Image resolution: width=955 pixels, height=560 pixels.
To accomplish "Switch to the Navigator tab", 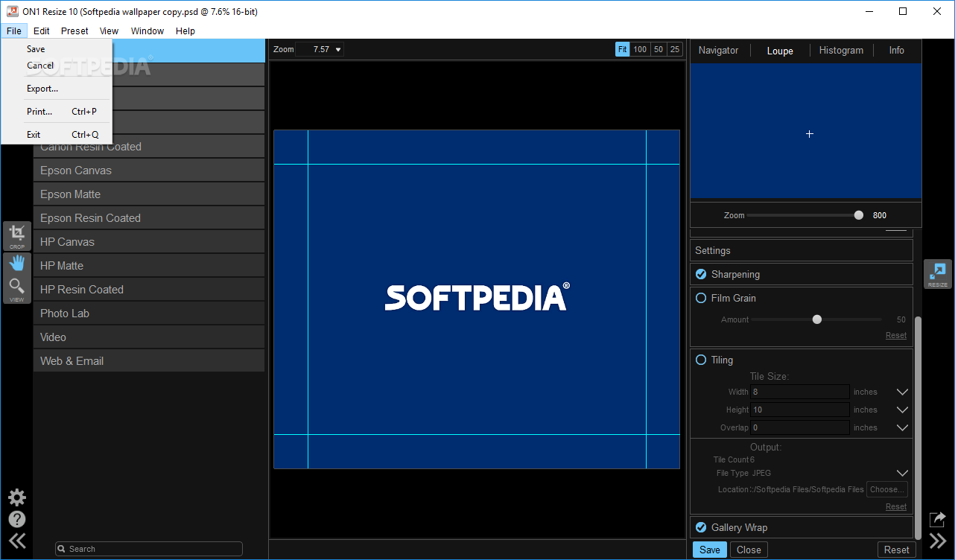I will [718, 50].
